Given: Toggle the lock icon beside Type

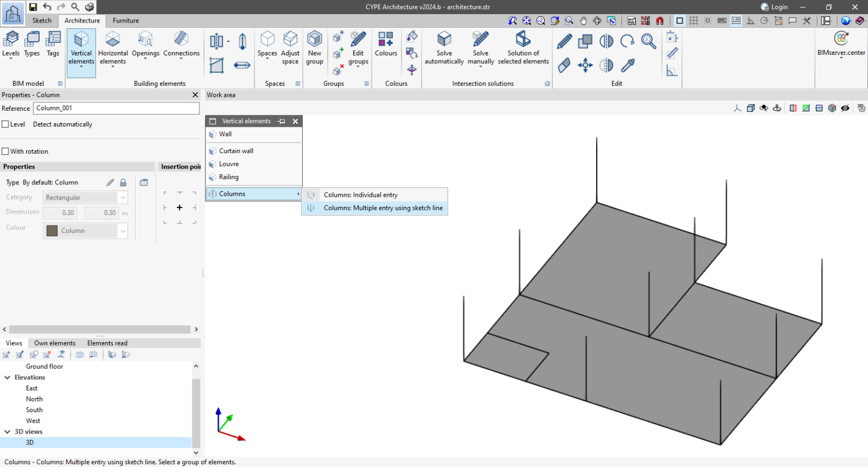Looking at the screenshot, I should (123, 183).
